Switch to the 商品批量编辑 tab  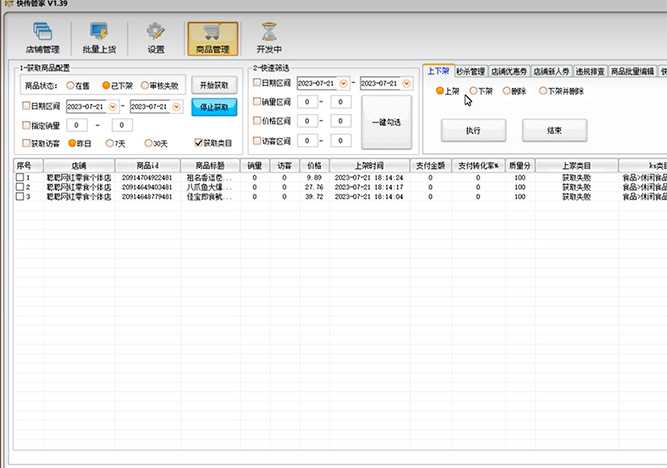tap(633, 71)
